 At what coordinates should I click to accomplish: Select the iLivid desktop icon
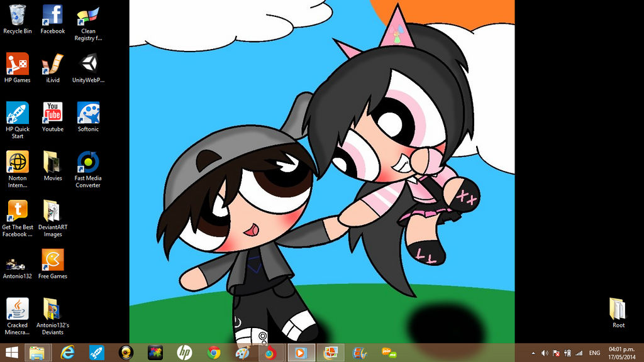[x=53, y=68]
